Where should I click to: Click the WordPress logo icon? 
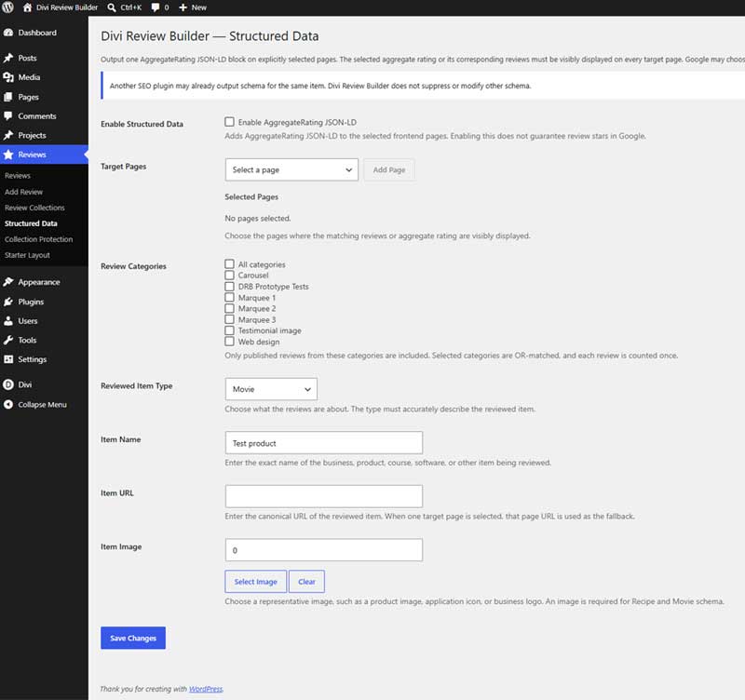pyautogui.click(x=7, y=7)
